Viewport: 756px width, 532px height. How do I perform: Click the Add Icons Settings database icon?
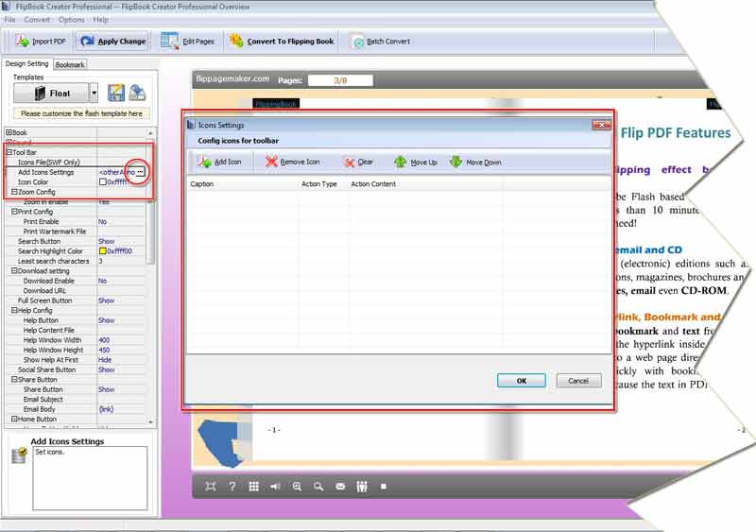19,455
